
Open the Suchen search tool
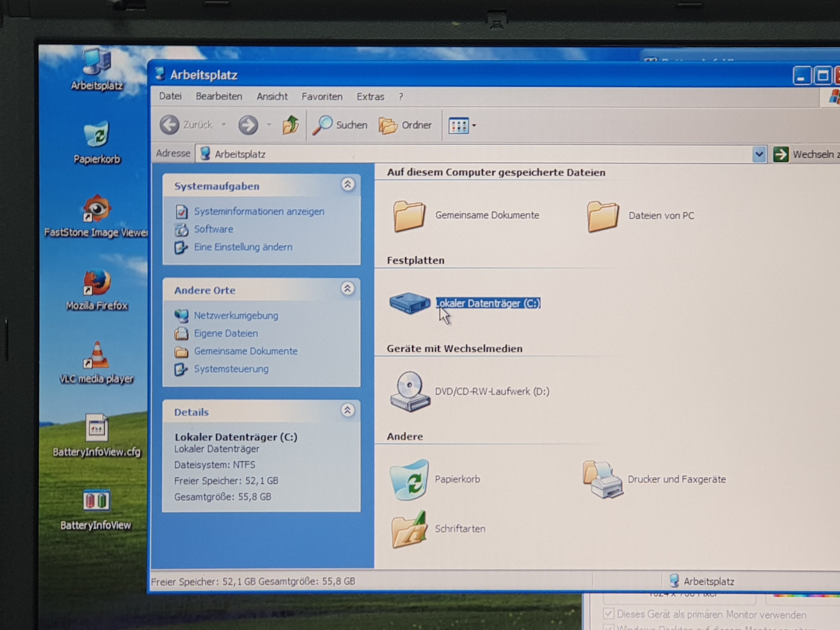click(x=340, y=125)
